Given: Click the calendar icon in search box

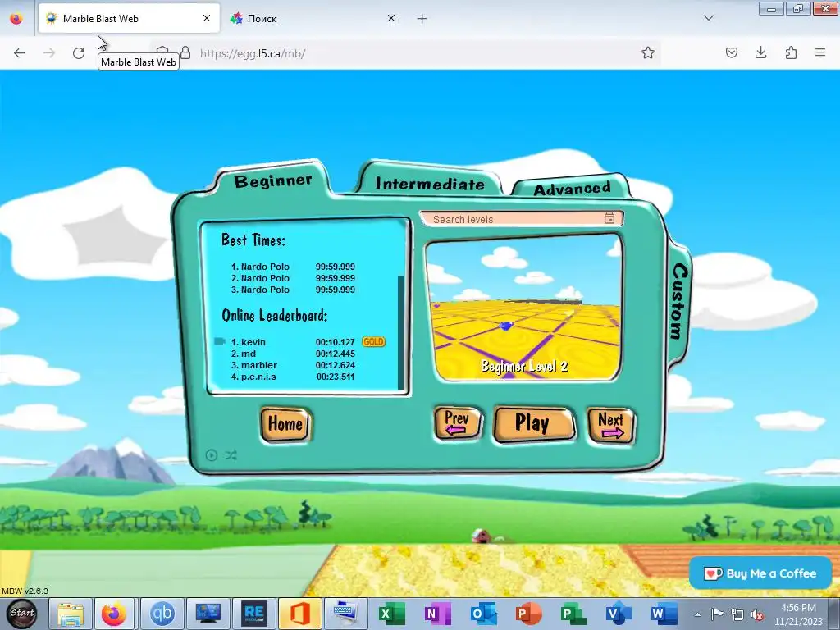Looking at the screenshot, I should (609, 218).
